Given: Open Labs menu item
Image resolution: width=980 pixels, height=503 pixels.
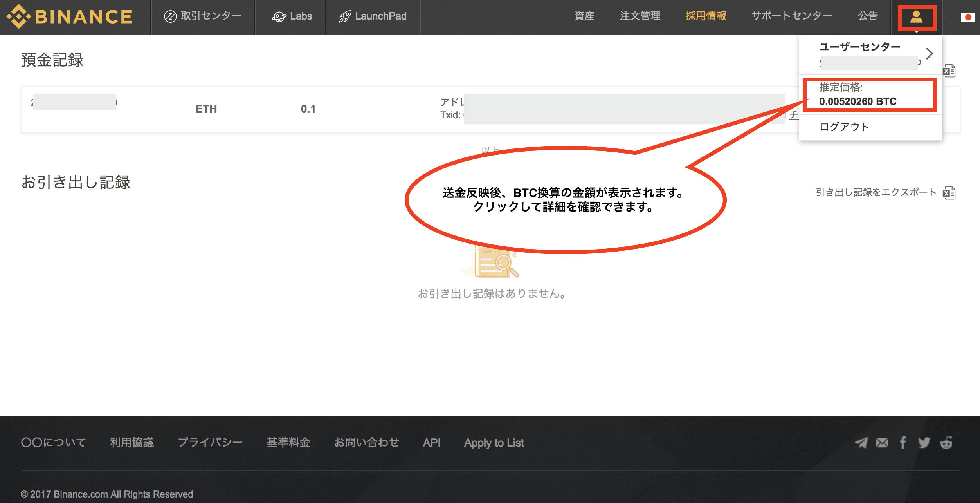Looking at the screenshot, I should [x=292, y=16].
